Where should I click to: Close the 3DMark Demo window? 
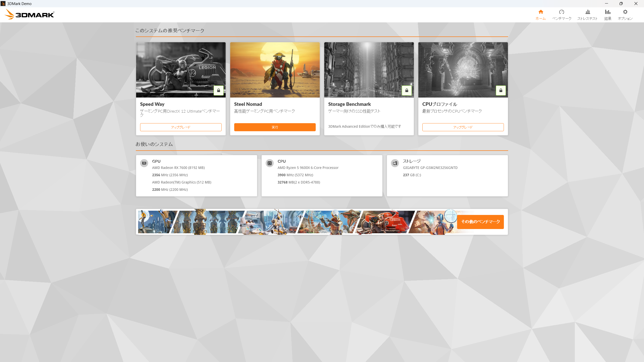tap(636, 4)
